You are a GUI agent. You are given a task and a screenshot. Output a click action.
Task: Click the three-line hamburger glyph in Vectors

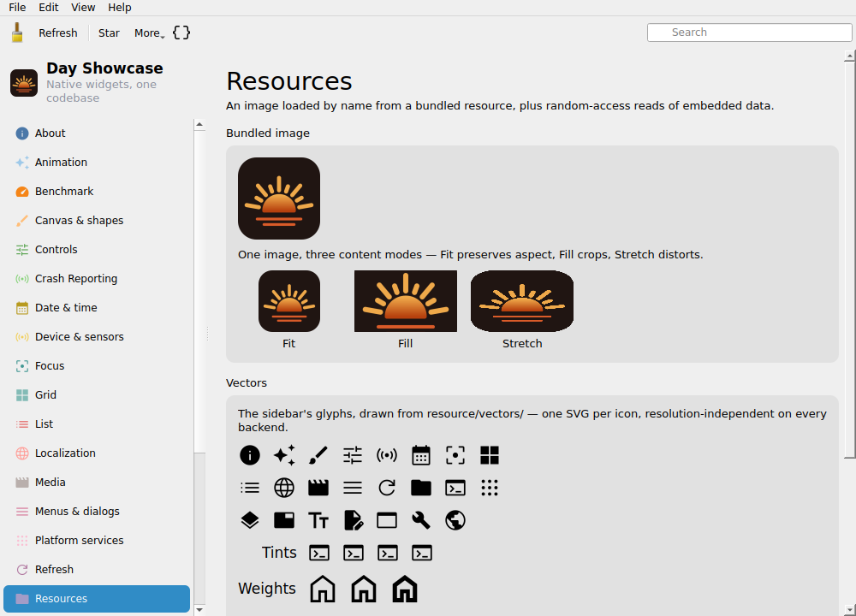[353, 487]
